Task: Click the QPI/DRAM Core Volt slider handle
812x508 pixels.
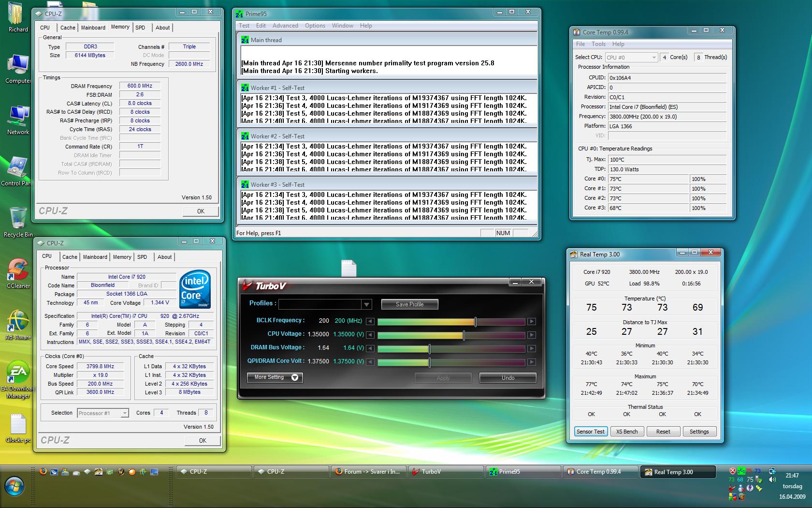Action: pyautogui.click(x=429, y=362)
